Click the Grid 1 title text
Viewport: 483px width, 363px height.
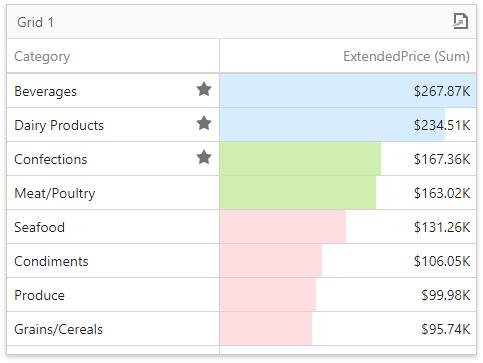(35, 22)
